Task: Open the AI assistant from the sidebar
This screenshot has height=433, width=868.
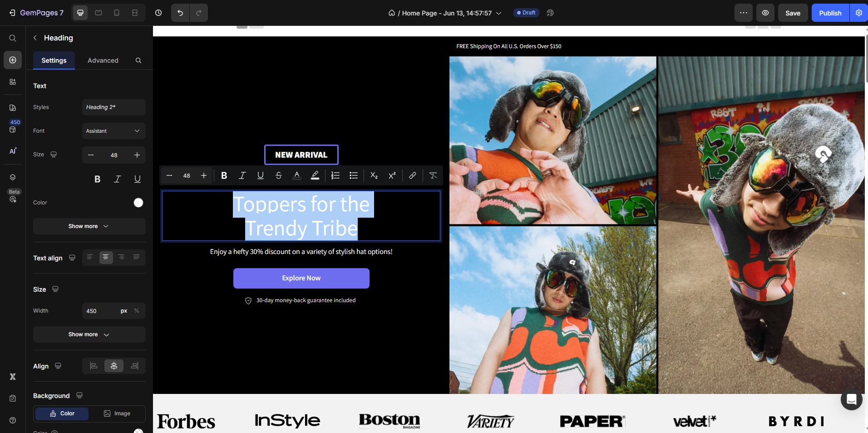Action: pyautogui.click(x=12, y=152)
